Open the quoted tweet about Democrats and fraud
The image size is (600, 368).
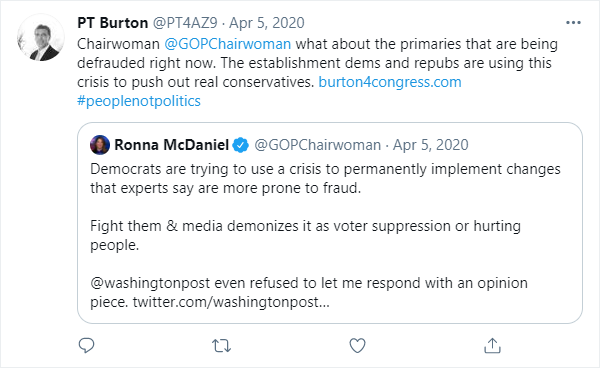tap(330, 223)
